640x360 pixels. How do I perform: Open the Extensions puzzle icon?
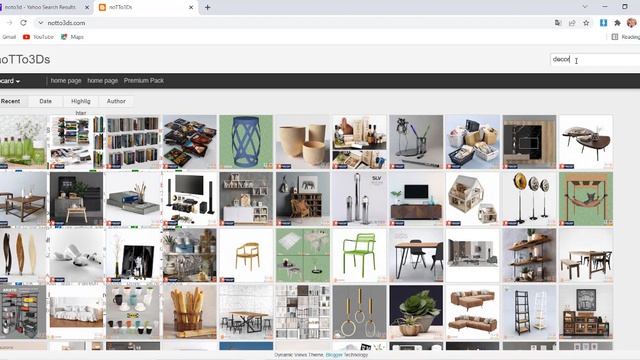617,23
